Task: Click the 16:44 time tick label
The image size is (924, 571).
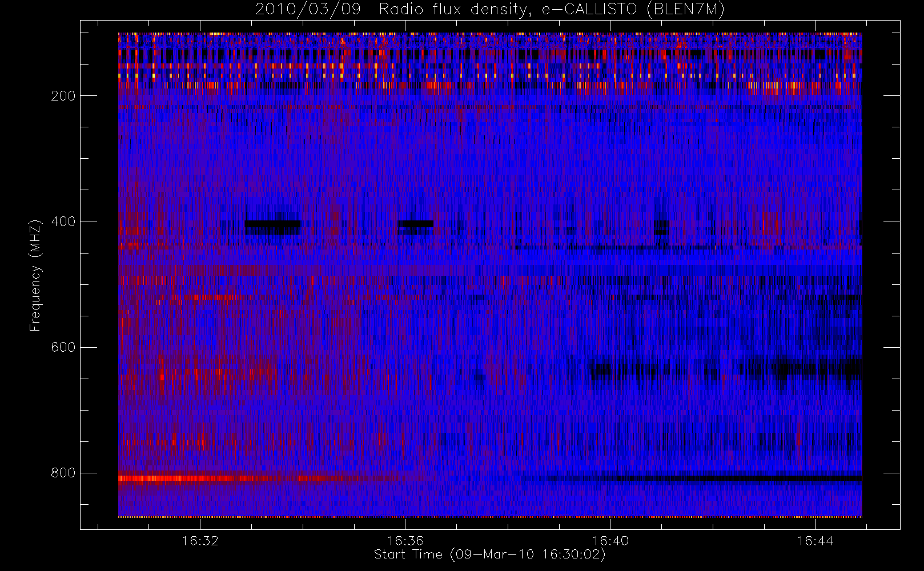Action: coord(815,541)
